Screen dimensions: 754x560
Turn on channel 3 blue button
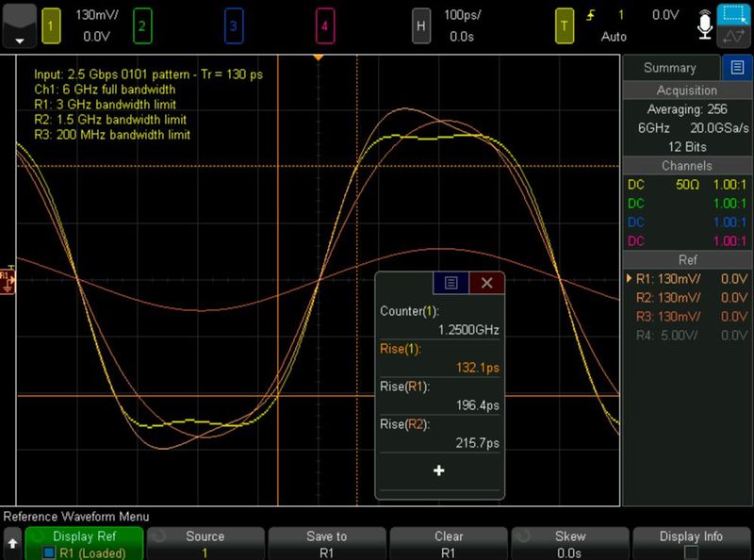[x=234, y=26]
